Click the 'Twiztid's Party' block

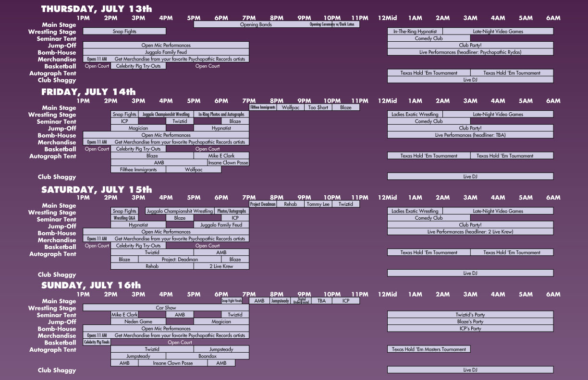pos(470,315)
